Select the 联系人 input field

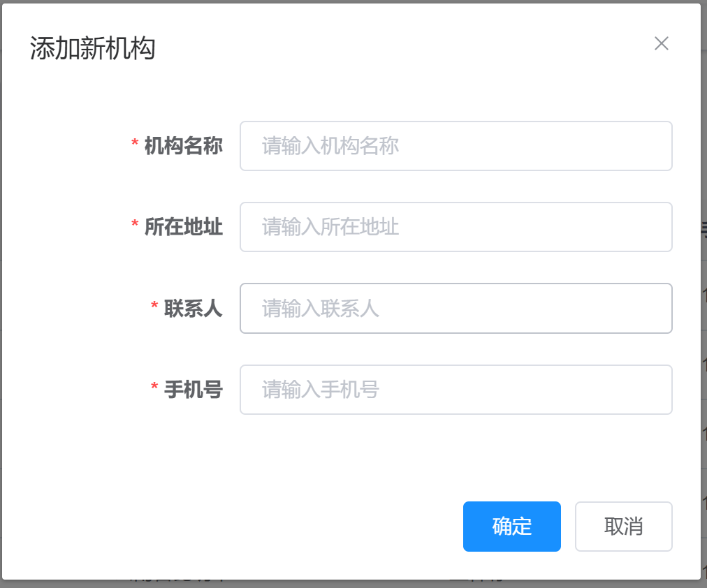[x=455, y=308]
